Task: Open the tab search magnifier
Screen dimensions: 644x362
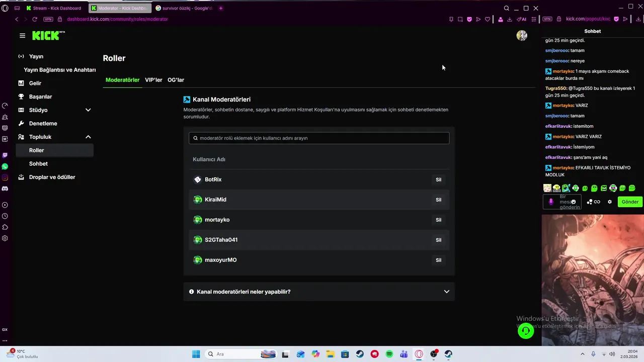Action: tap(507, 8)
